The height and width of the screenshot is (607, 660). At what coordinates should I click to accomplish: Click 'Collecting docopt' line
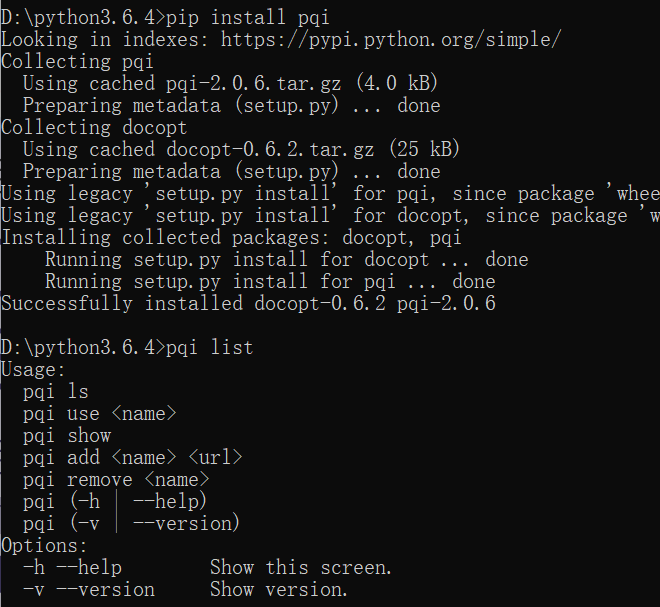tap(94, 128)
